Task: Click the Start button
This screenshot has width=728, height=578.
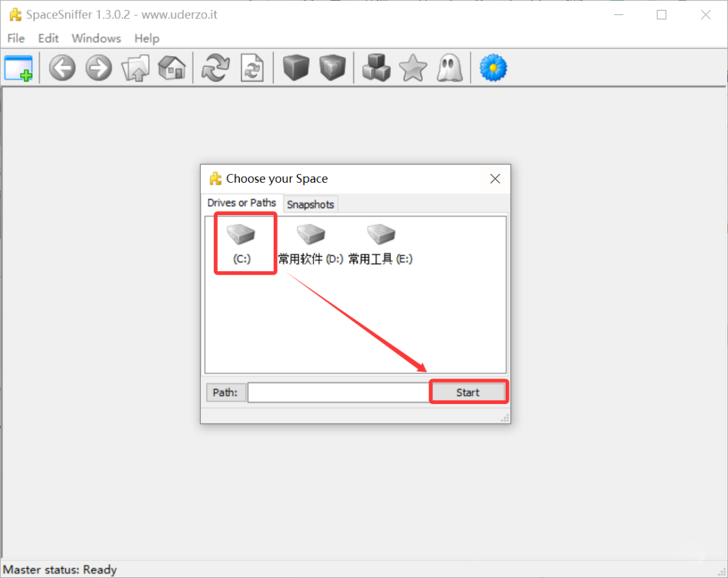Action: point(468,392)
